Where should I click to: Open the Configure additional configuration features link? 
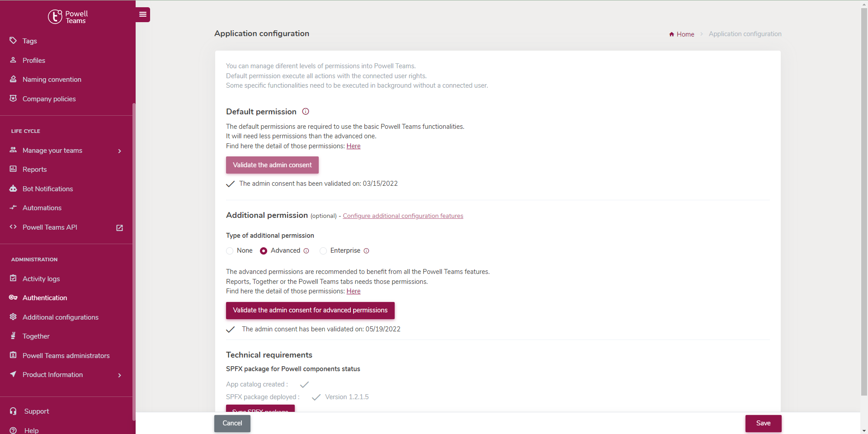click(403, 216)
